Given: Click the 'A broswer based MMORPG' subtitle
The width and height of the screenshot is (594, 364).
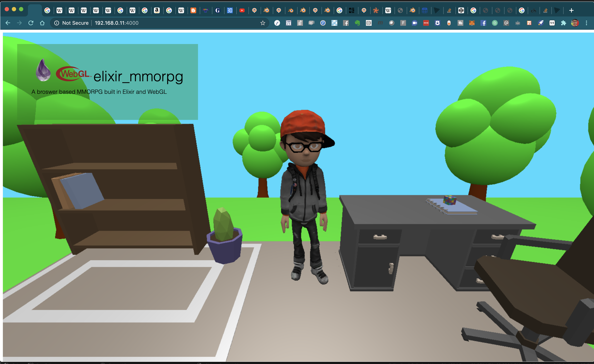Looking at the screenshot, I should (99, 92).
